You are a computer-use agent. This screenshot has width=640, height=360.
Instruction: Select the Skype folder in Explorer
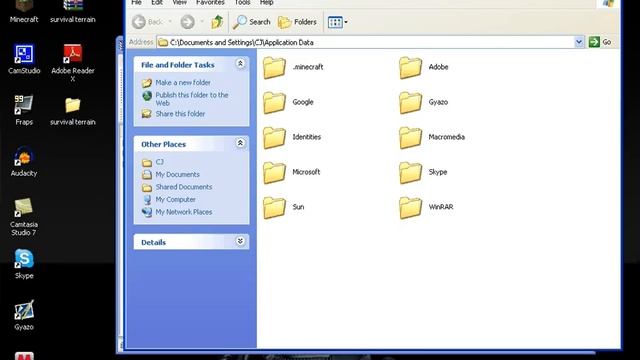(423, 172)
